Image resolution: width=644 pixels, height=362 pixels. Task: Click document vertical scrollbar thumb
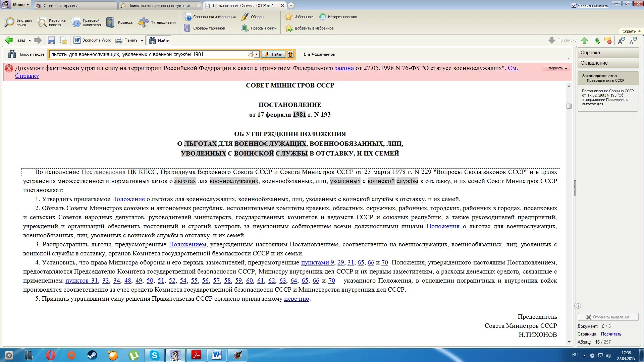pyautogui.click(x=569, y=106)
